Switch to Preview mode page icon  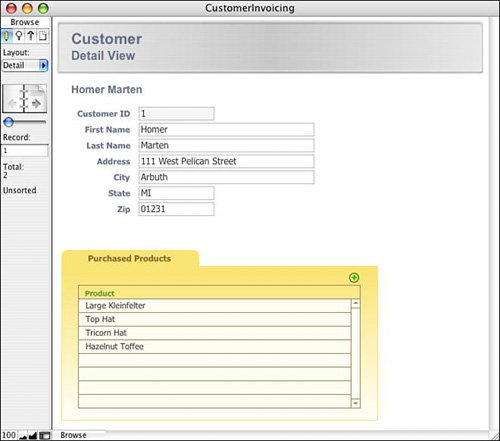[x=43, y=36]
